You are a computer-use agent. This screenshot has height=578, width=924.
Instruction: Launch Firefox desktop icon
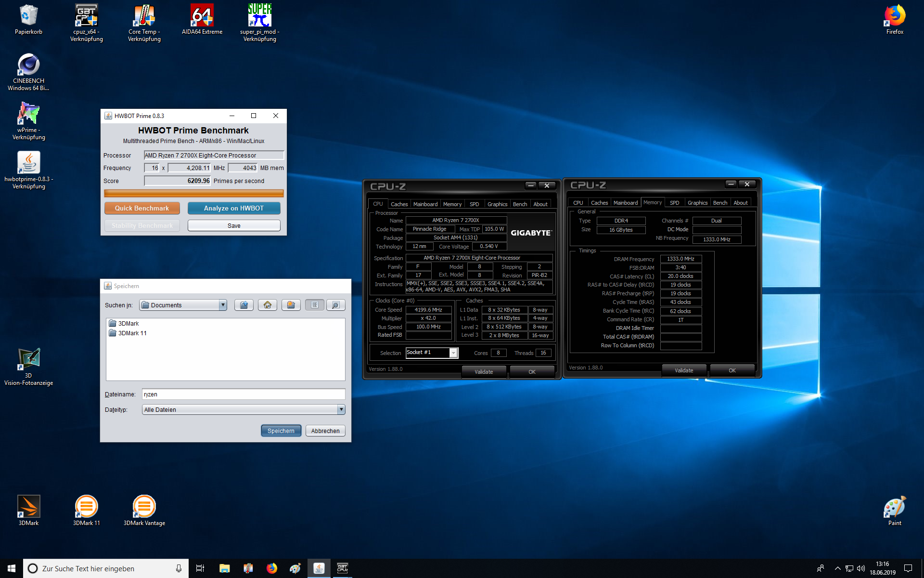click(x=895, y=20)
